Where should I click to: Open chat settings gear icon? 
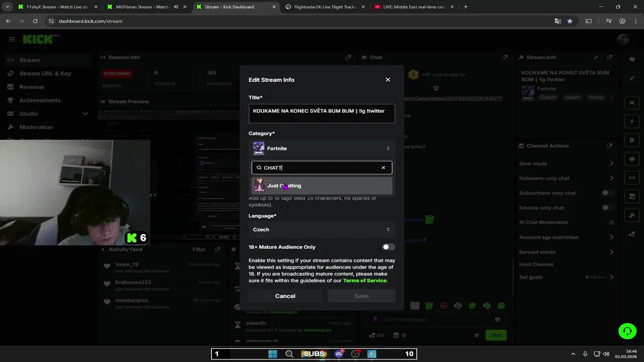476,335
